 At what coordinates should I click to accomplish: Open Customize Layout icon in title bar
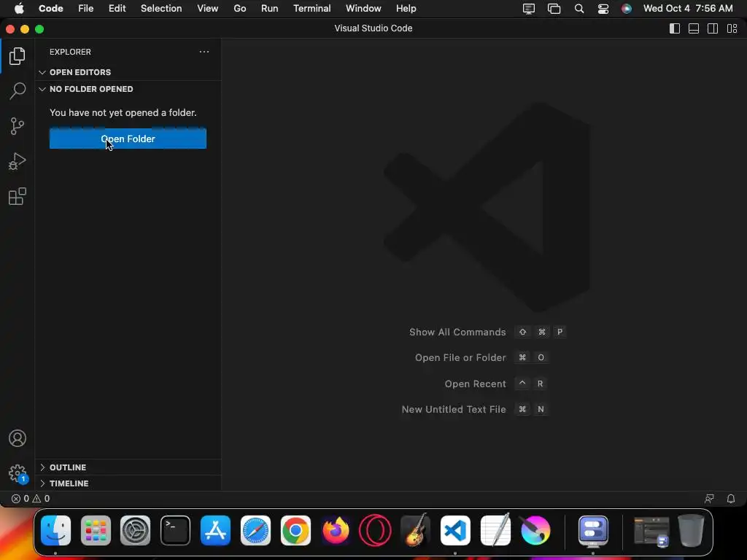tap(732, 28)
